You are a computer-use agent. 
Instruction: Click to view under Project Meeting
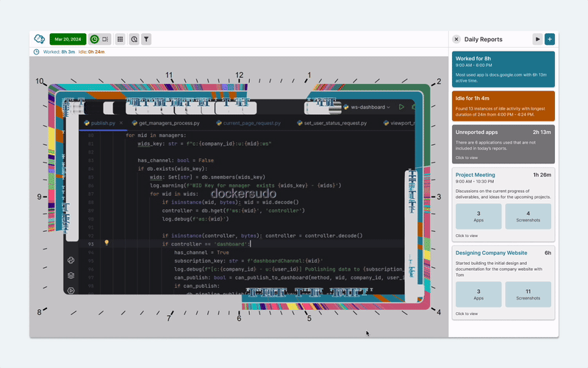click(x=467, y=236)
